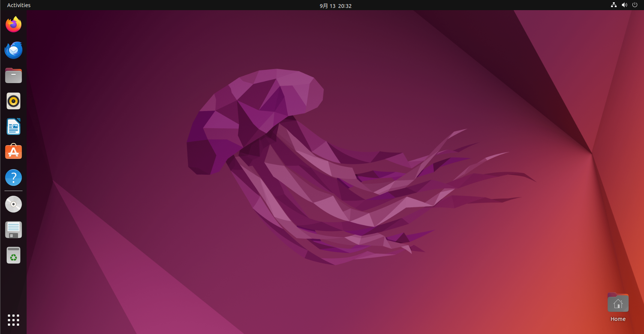Open the Files manager icon
Image resolution: width=644 pixels, height=334 pixels.
(13, 75)
